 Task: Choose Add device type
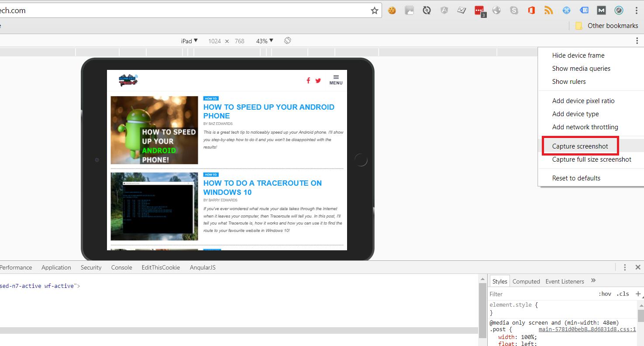(575, 114)
